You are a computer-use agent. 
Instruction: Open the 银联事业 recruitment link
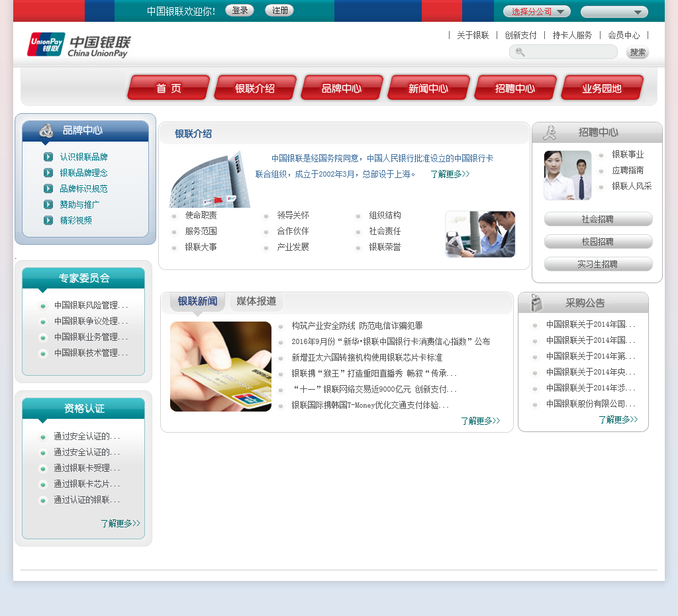coord(628,155)
